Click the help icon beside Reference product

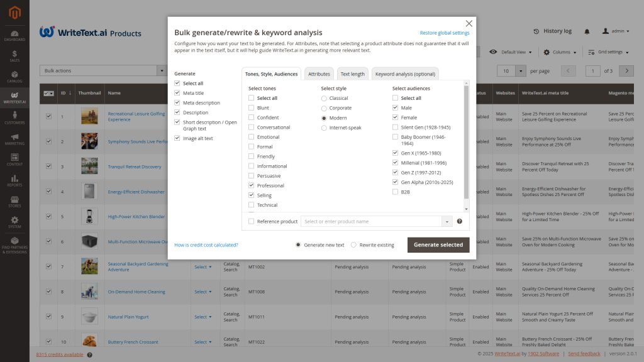[459, 221]
